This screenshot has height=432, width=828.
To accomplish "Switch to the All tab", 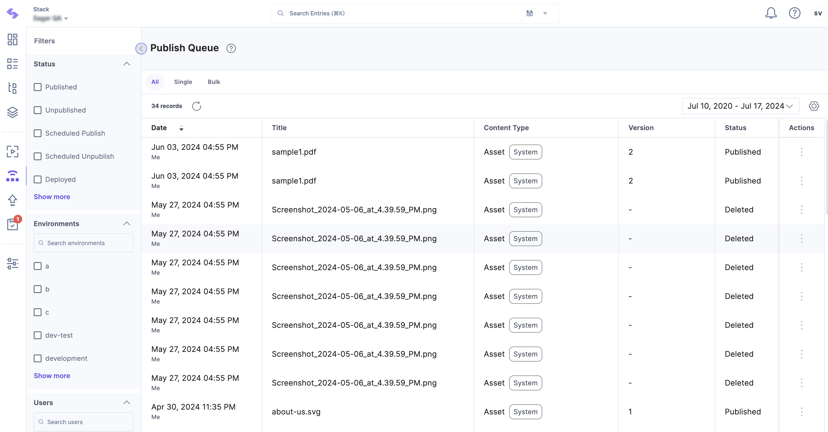I will point(155,82).
